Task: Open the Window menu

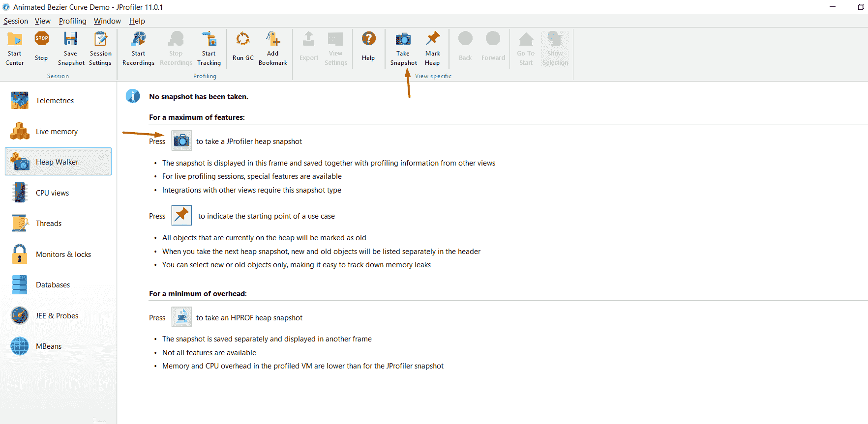Action: point(107,21)
